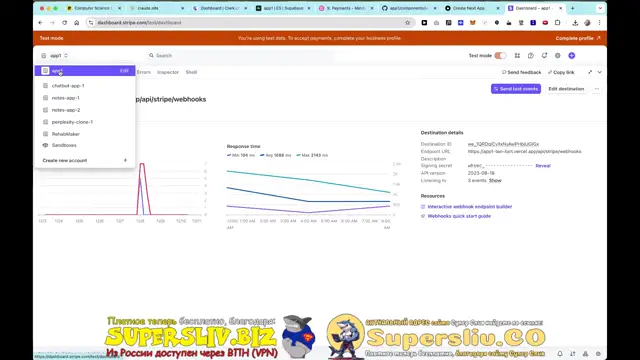Screen dimensions: 640x360
Task: Open browser extensions puzzle icon
Action: click(558, 23)
